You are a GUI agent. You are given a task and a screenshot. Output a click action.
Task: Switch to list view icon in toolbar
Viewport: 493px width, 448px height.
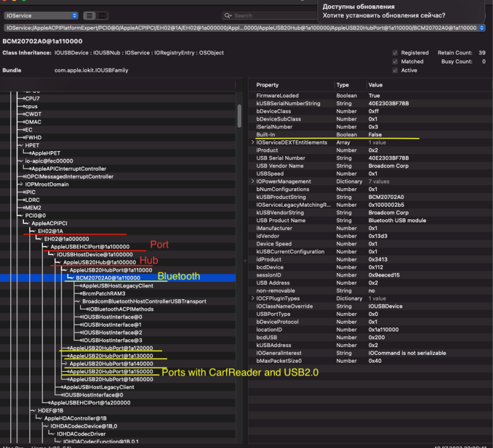click(x=90, y=16)
